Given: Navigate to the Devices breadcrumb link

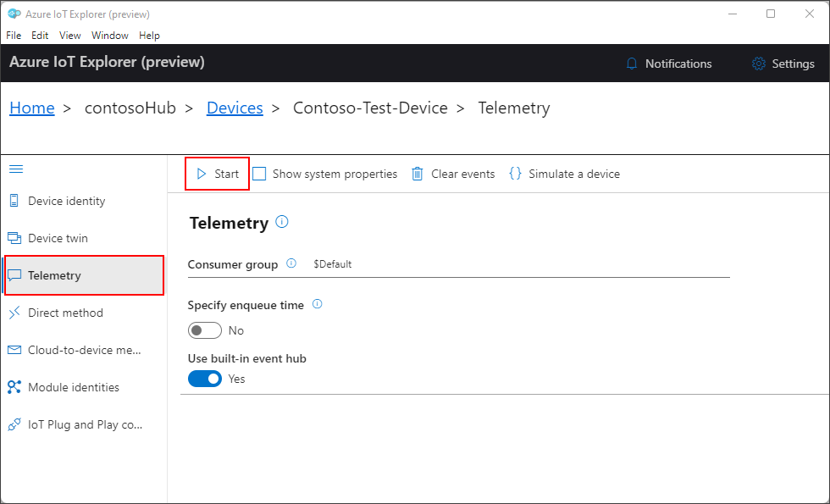Looking at the screenshot, I should tap(235, 108).
